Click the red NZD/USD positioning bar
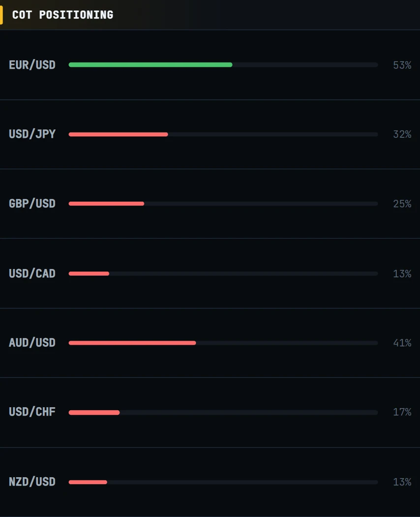 coord(88,482)
